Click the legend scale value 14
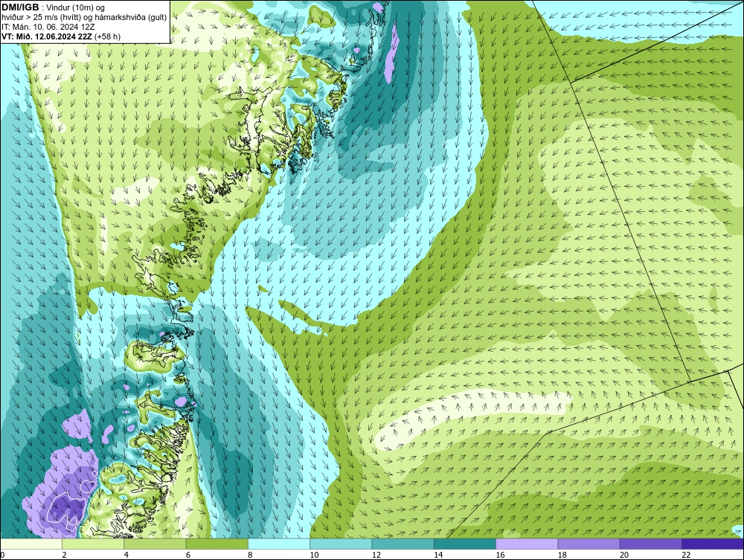This screenshot has height=560, width=744. pos(438,556)
